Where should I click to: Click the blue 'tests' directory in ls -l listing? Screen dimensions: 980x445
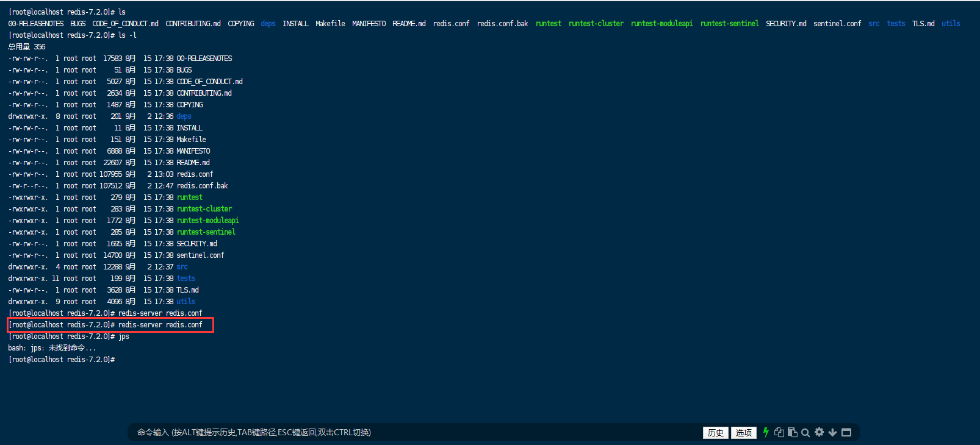pos(186,279)
